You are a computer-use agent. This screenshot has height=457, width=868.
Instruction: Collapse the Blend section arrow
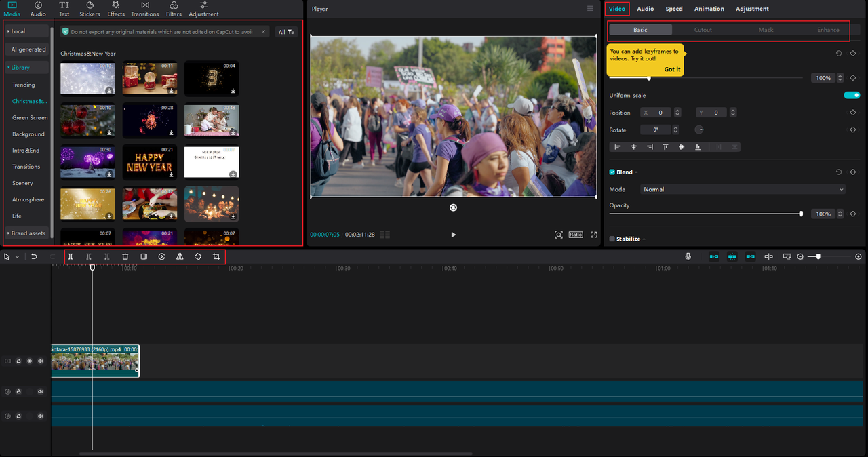point(636,172)
